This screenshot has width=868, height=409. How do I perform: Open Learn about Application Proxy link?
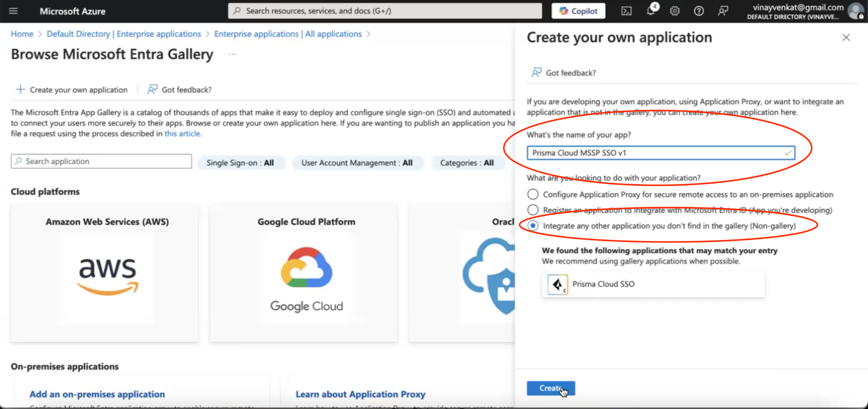360,394
